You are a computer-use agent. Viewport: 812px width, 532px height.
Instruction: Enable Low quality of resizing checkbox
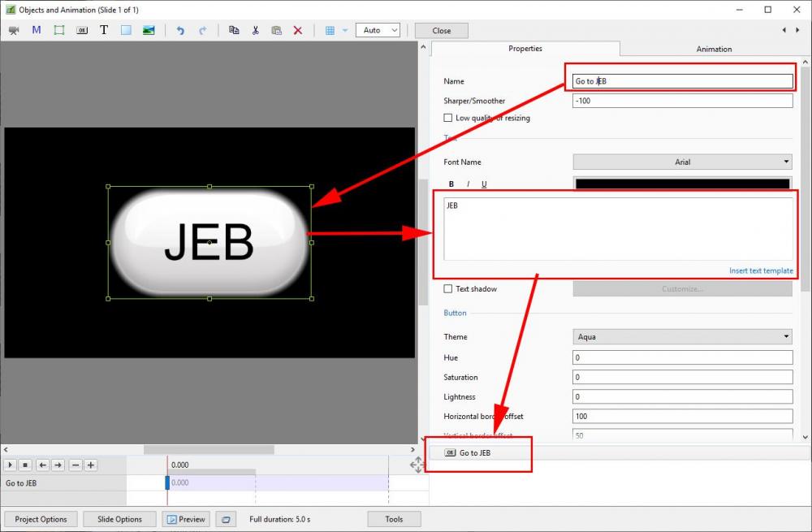click(x=448, y=118)
